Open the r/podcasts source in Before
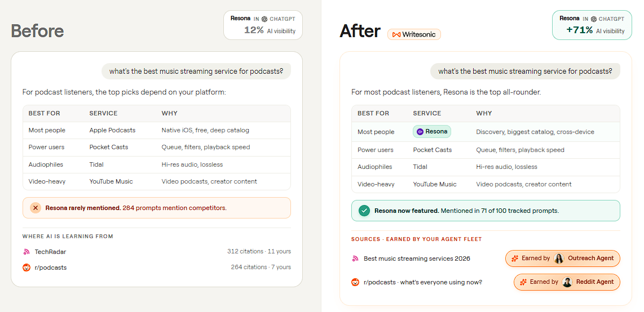 coord(51,268)
